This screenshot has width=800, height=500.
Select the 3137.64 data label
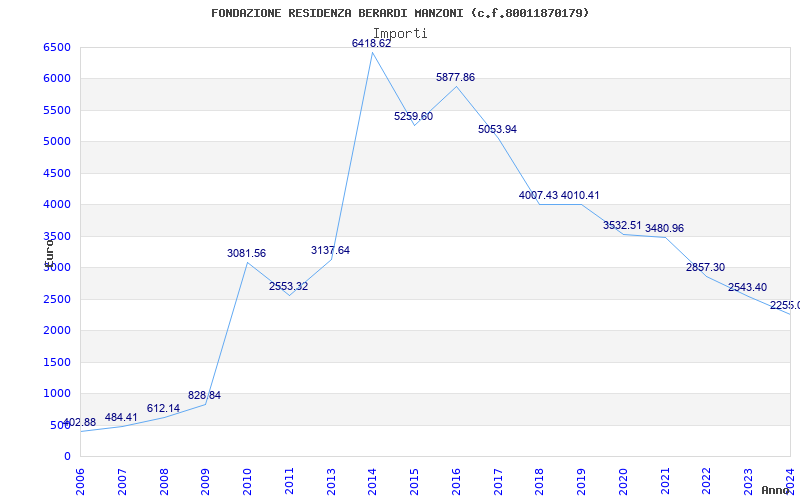tap(331, 250)
